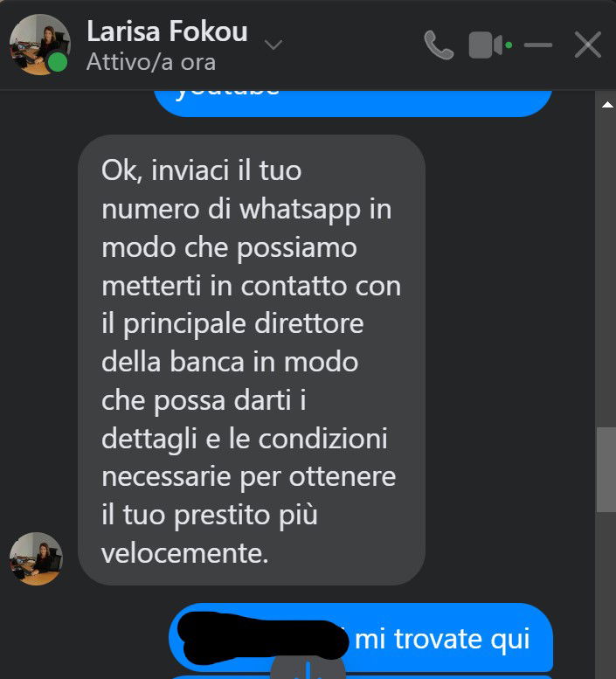Screen dimensions: 616x679
Task: Start a voice call with Larisa Fokou
Action: [439, 45]
